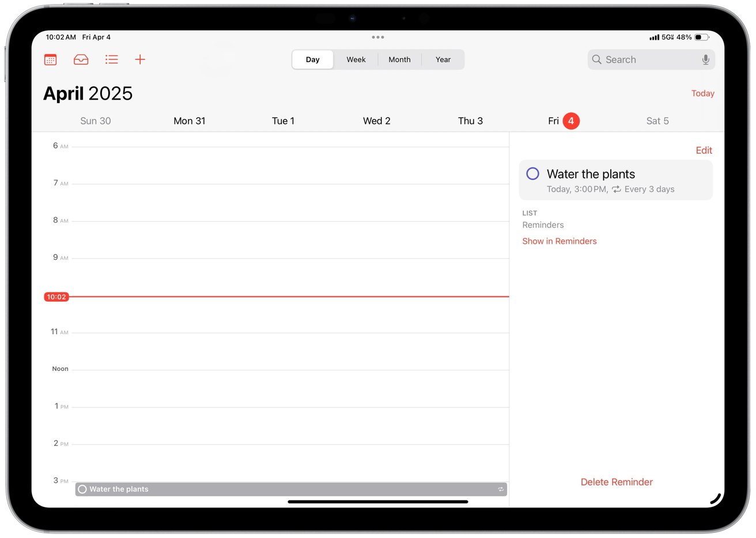Viewport: 756px width, 538px height.
Task: Open the calendar inbox tray icon
Action: (81, 59)
